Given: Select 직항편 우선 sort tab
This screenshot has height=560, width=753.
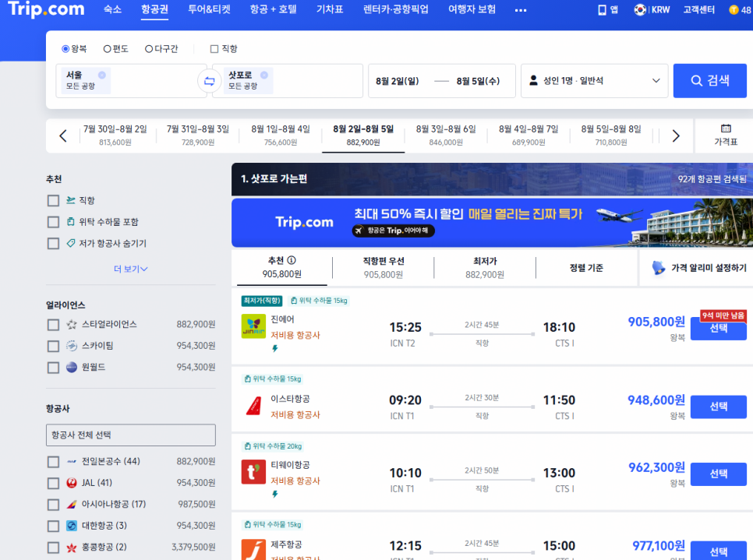Looking at the screenshot, I should click(384, 267).
